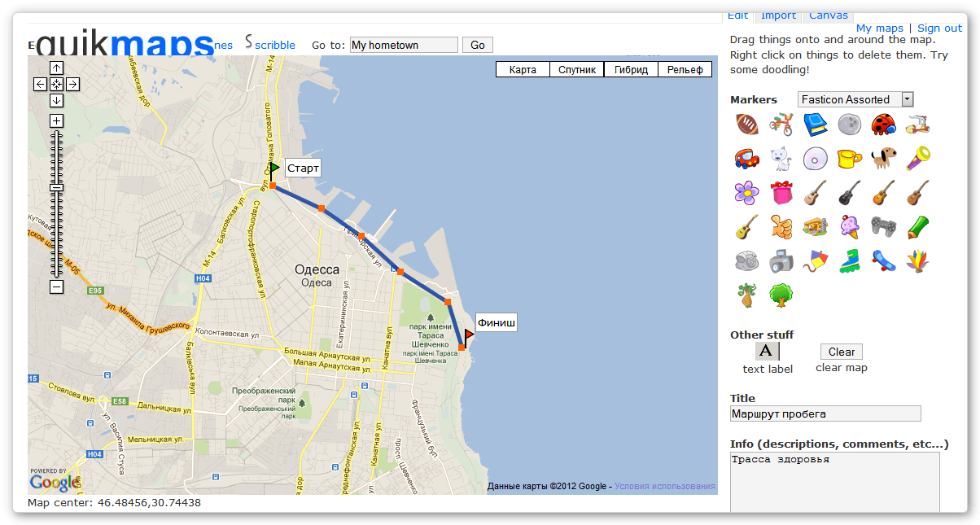
Task: Switch map to Спутник view
Action: click(576, 69)
